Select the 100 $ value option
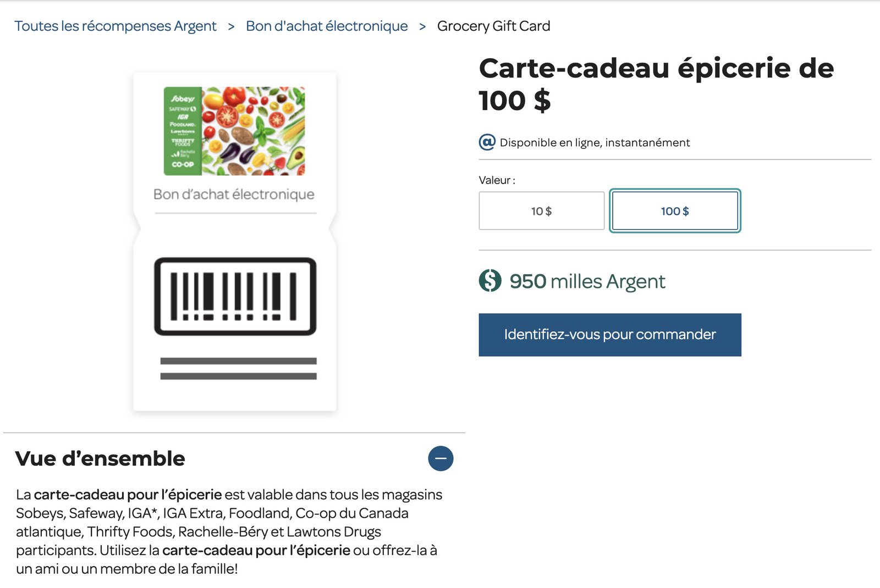Image resolution: width=880 pixels, height=588 pixels. click(x=675, y=211)
